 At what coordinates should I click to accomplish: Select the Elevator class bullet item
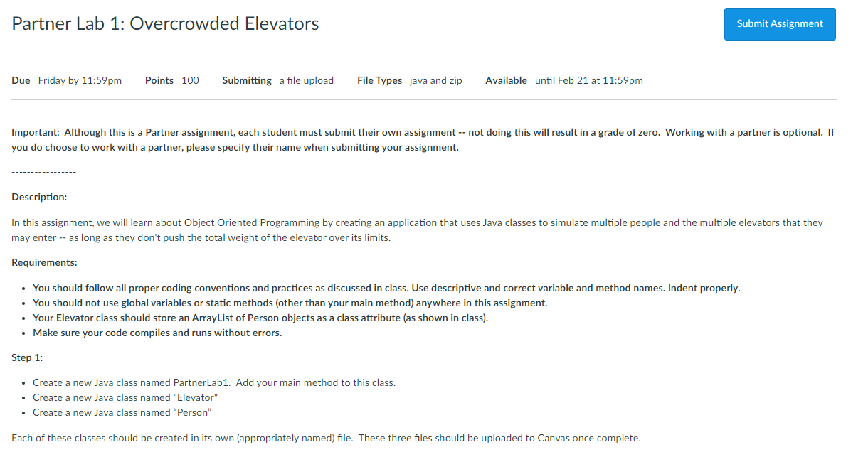click(125, 397)
